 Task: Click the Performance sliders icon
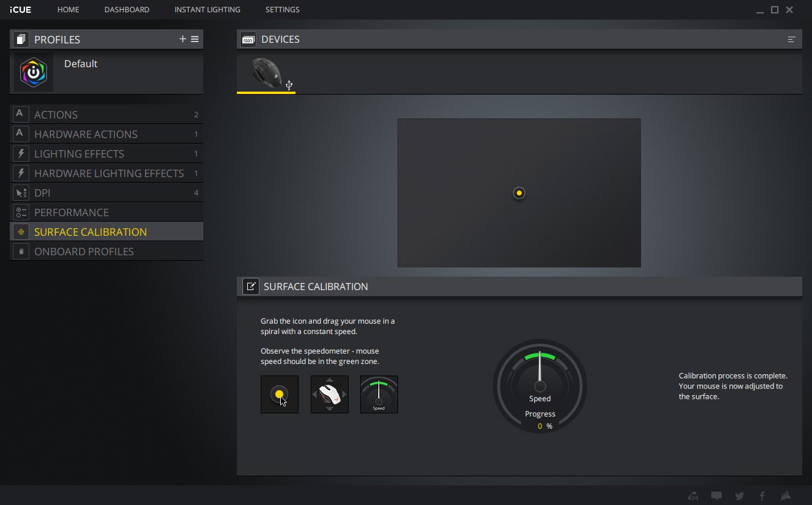point(21,212)
